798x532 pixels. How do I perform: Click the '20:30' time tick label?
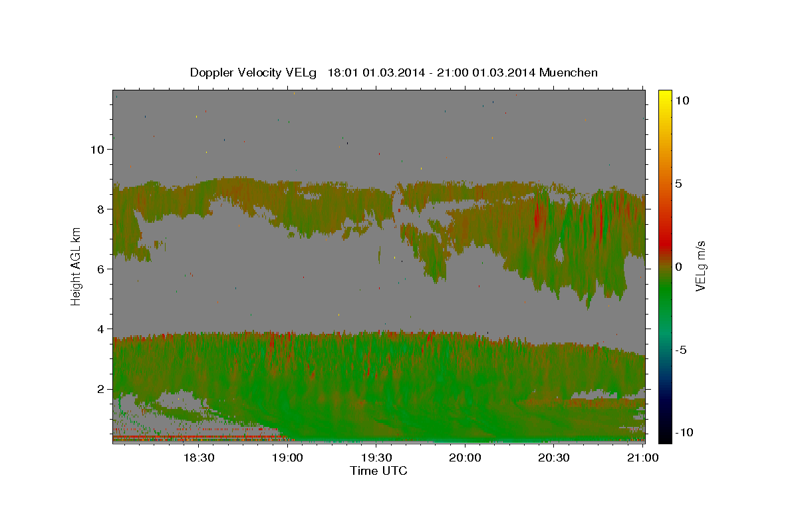(x=553, y=458)
